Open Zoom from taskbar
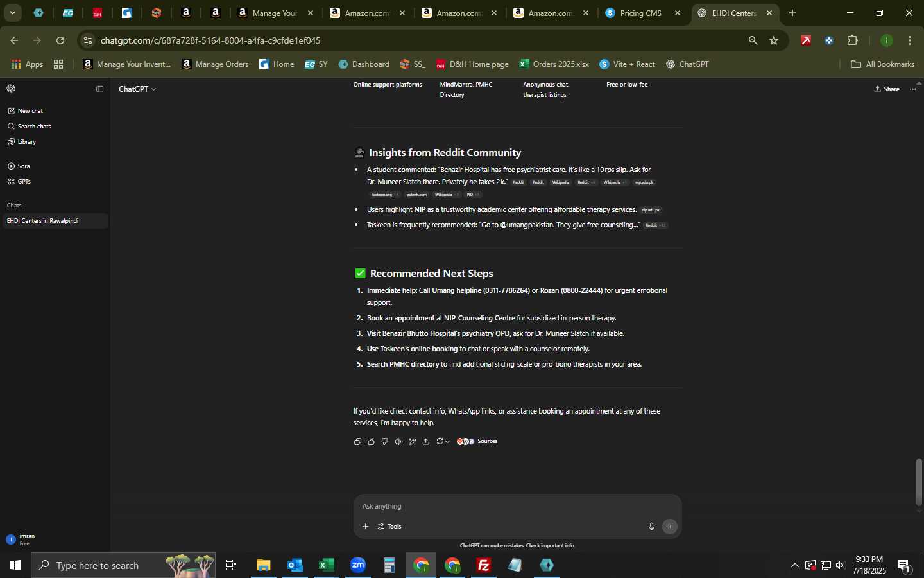 [x=358, y=565]
